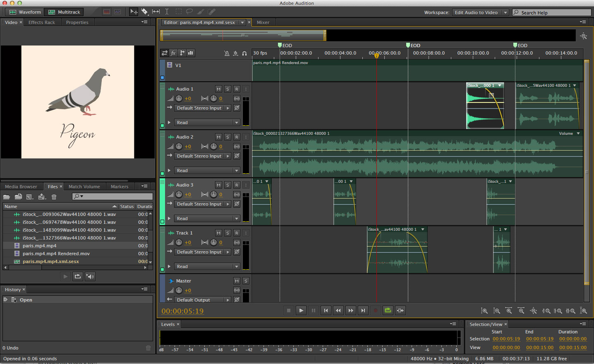
Task: Zoom out amplitude icon
Action: coord(497,311)
